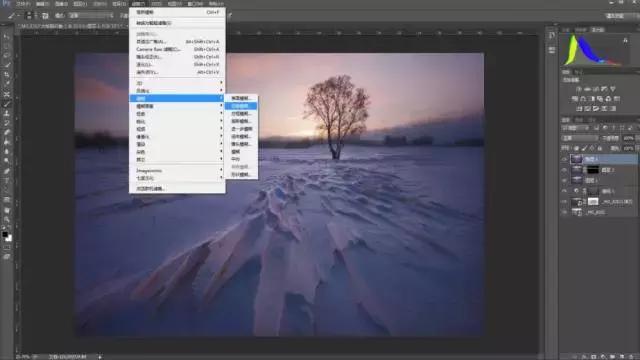Click the foreground color swatch
Image resolution: width=640 pixels, height=360 pixels.
point(5,235)
